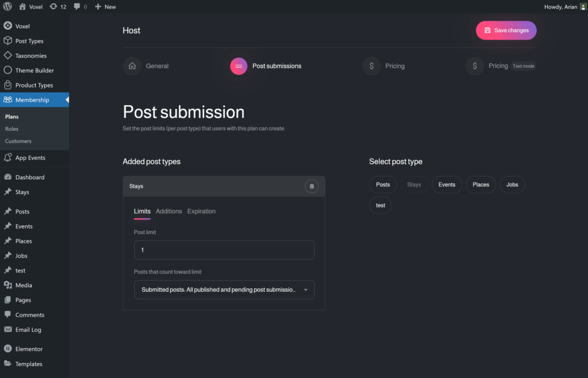This screenshot has height=378, width=588.
Task: Open Elementor from the sidebar
Action: tap(29, 349)
